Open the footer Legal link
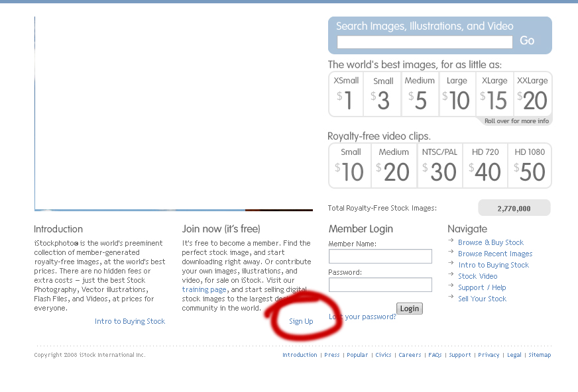The height and width of the screenshot is (392, 578). pyautogui.click(x=514, y=355)
